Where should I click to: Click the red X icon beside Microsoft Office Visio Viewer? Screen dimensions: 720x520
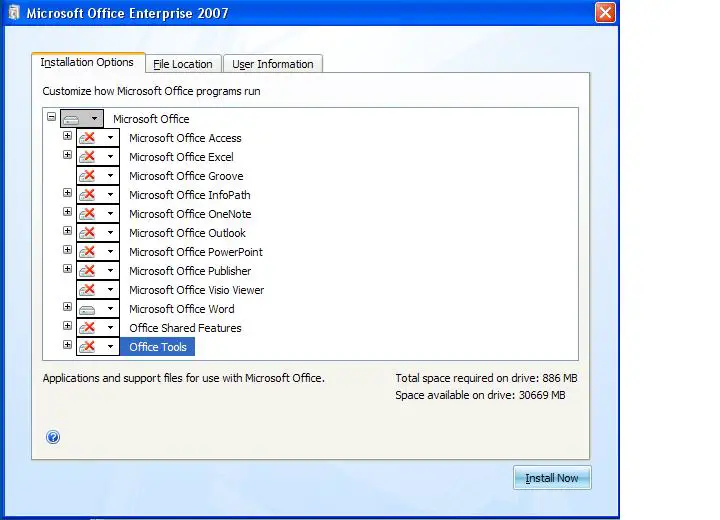tap(87, 290)
